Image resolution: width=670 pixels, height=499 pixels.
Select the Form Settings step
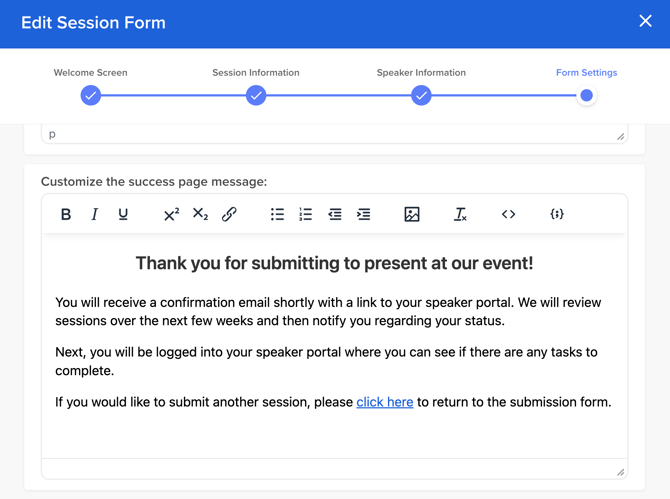click(x=586, y=95)
